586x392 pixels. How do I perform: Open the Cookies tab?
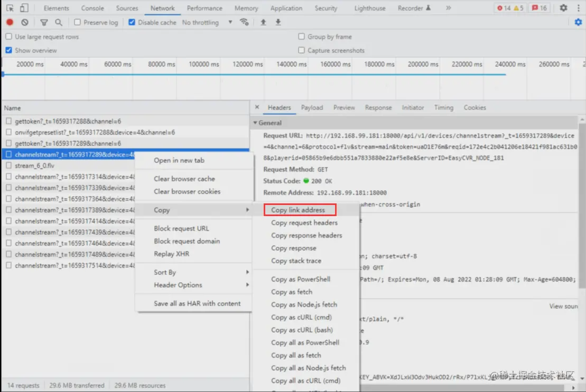click(475, 108)
